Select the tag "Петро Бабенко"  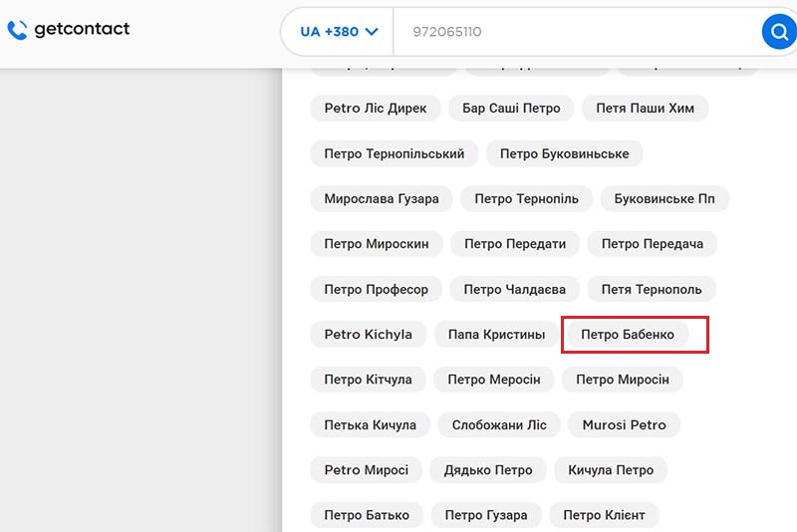tap(628, 335)
